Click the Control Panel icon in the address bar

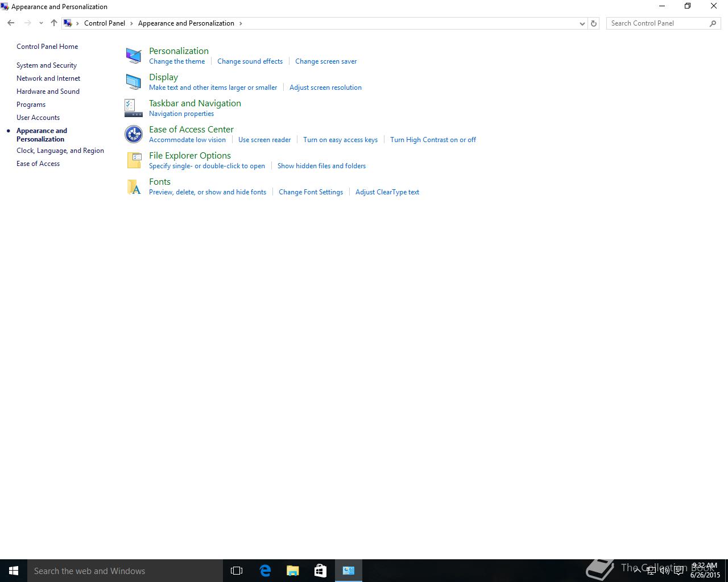click(68, 23)
